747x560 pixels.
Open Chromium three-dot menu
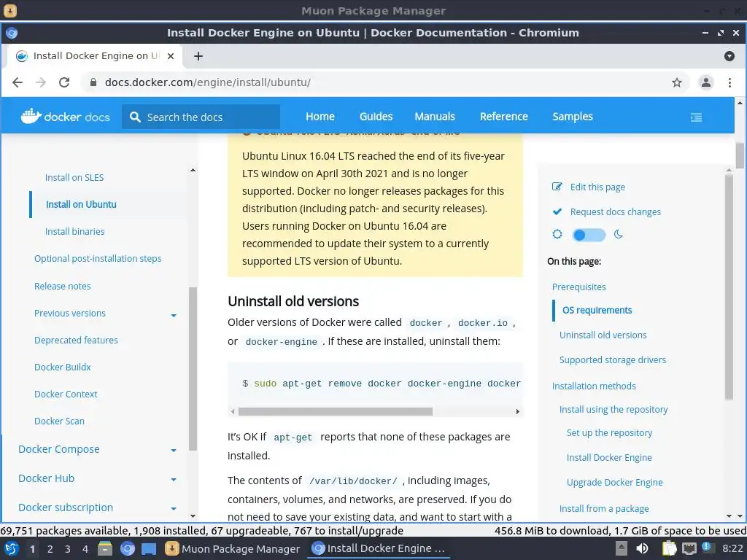click(x=729, y=82)
